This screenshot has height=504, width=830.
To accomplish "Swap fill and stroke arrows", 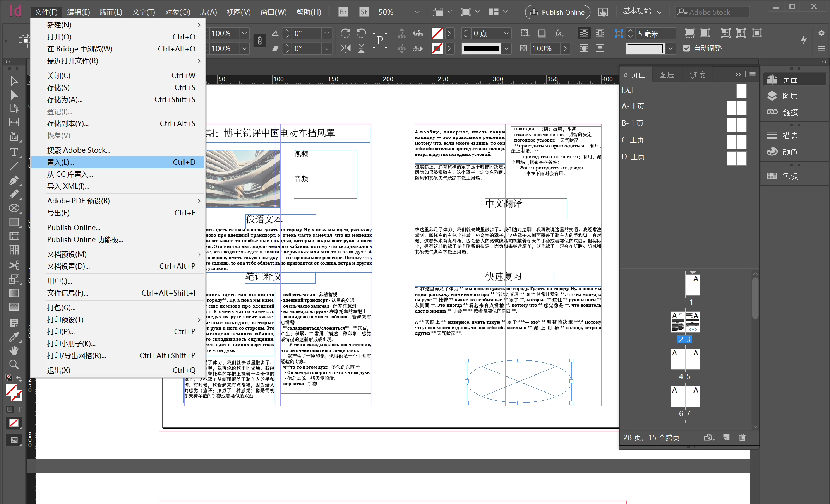I will pos(19,379).
